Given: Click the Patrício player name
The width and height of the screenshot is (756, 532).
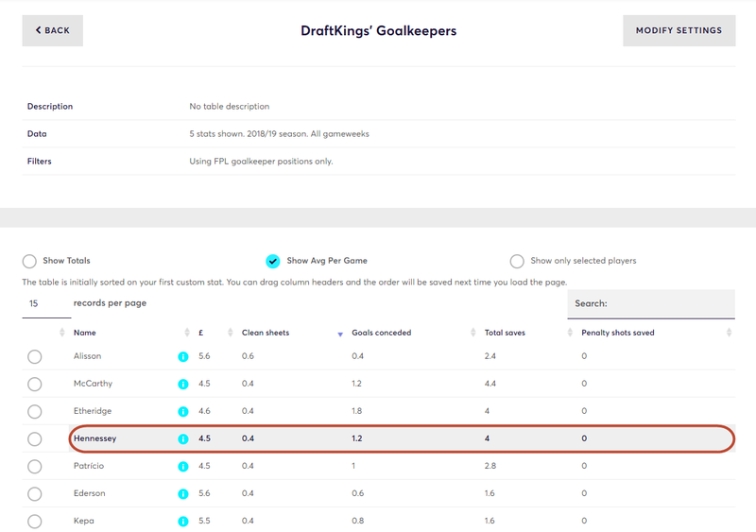Looking at the screenshot, I should point(88,466).
